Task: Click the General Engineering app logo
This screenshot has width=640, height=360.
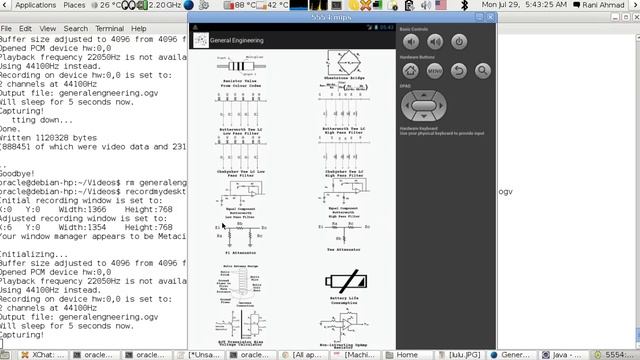Action: click(201, 40)
